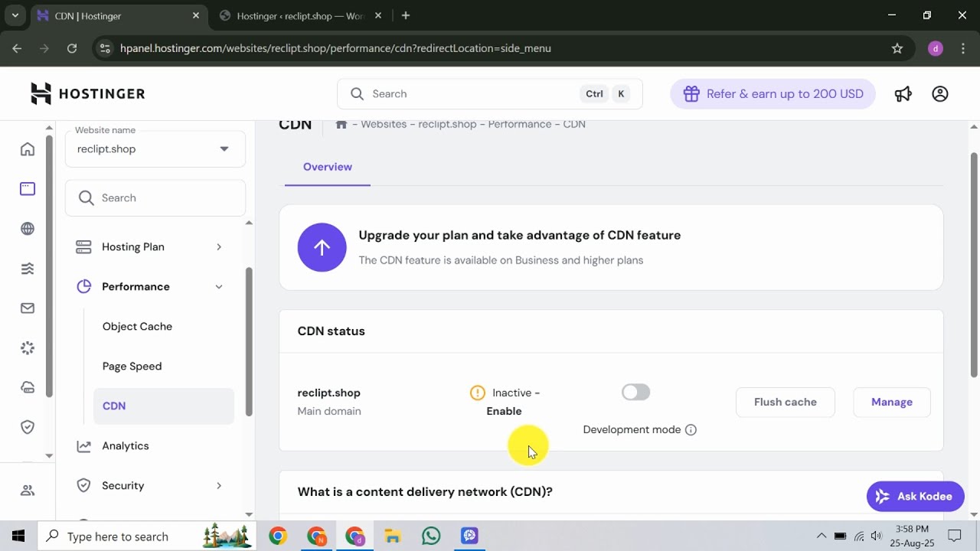Open the Emails envelope icon in rail
Image resolution: width=980 pixels, height=551 pixels.
[28, 308]
